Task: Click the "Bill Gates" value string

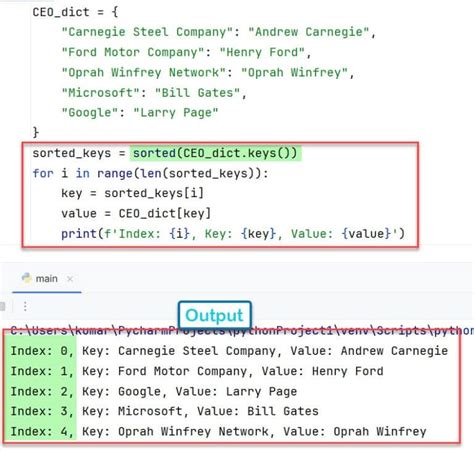Action: point(197,93)
